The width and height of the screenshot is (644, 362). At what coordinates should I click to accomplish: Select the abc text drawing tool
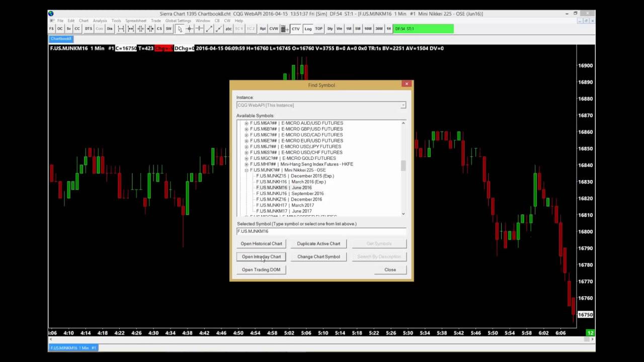click(228, 29)
